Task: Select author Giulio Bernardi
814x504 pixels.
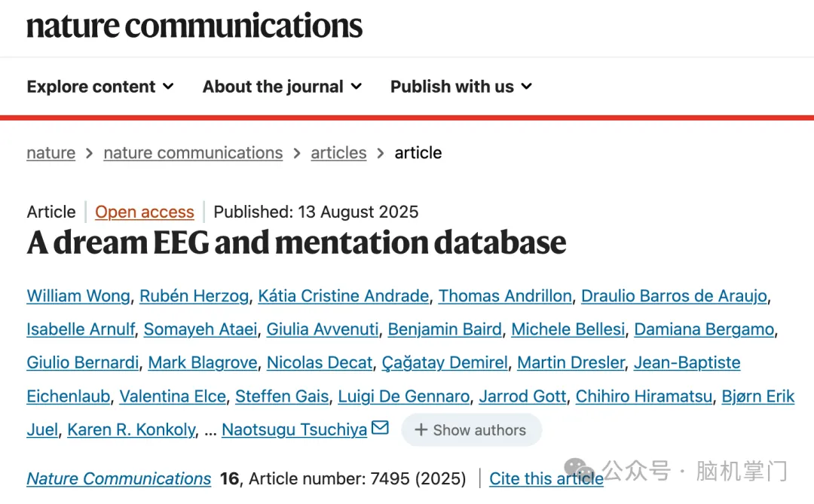Action: click(83, 362)
